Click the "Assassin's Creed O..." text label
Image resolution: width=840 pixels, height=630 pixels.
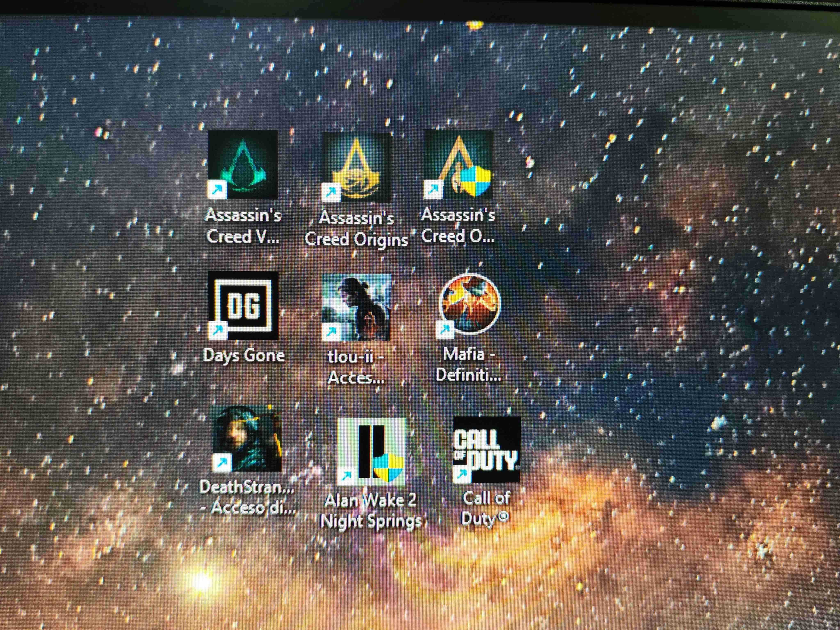pos(458,226)
